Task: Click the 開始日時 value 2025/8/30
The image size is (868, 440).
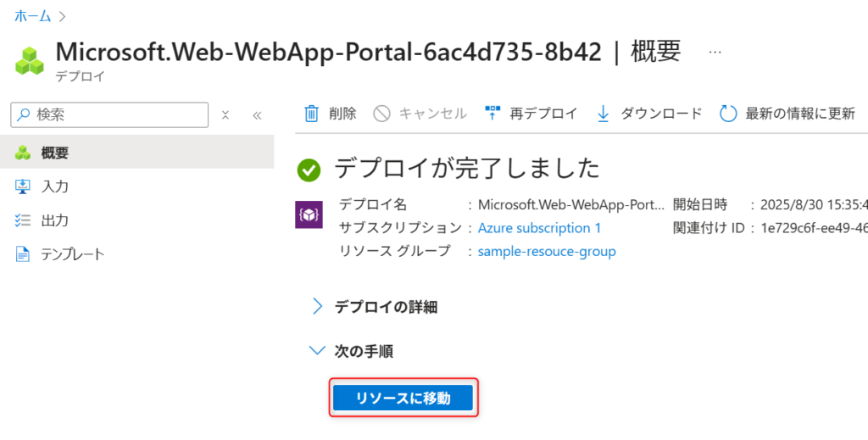Action: point(814,205)
